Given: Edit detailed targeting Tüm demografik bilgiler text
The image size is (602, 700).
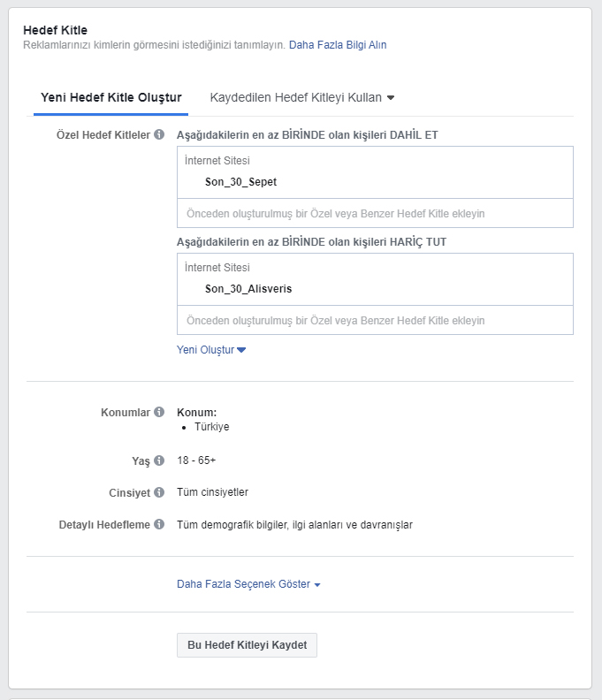Looking at the screenshot, I should [294, 524].
